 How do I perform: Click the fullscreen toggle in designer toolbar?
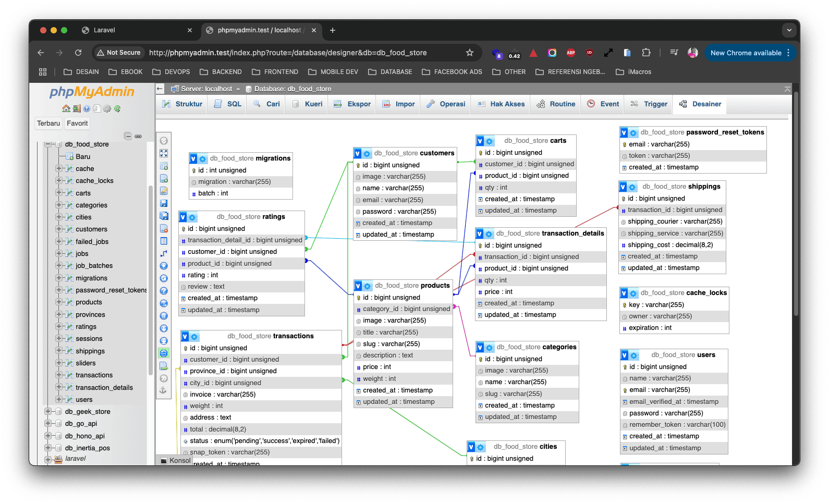click(164, 153)
